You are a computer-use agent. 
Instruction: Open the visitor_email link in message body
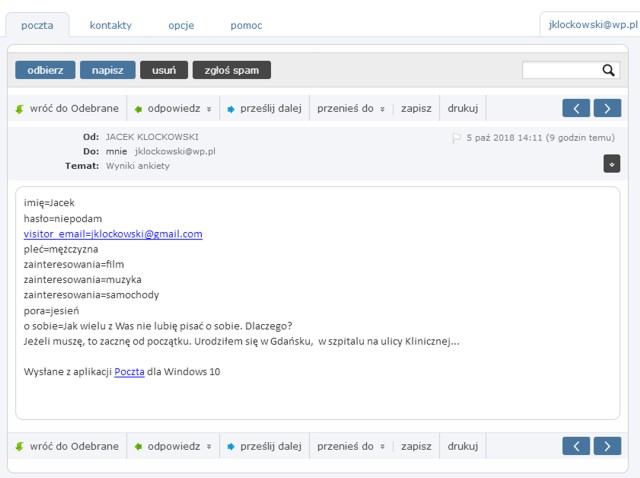(113, 234)
